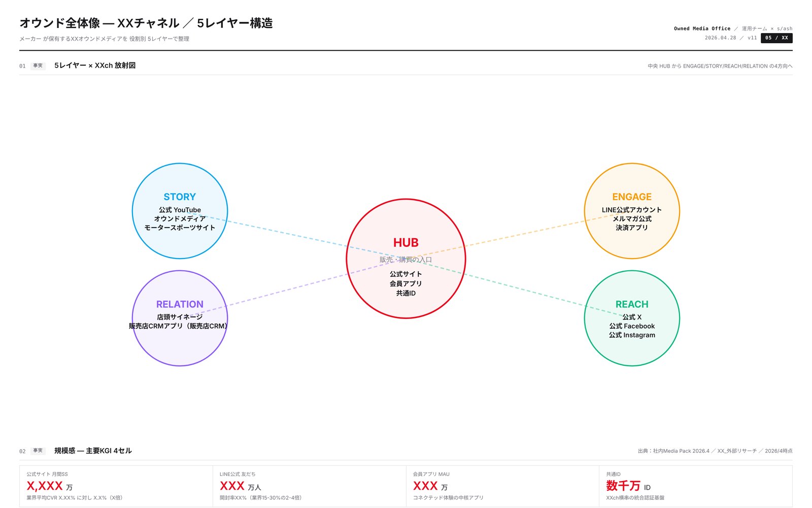Image resolution: width=812 pixels, height=508 pixels.
Task: Select 会員アプリ inside the HUB circle
Action: pos(406,283)
